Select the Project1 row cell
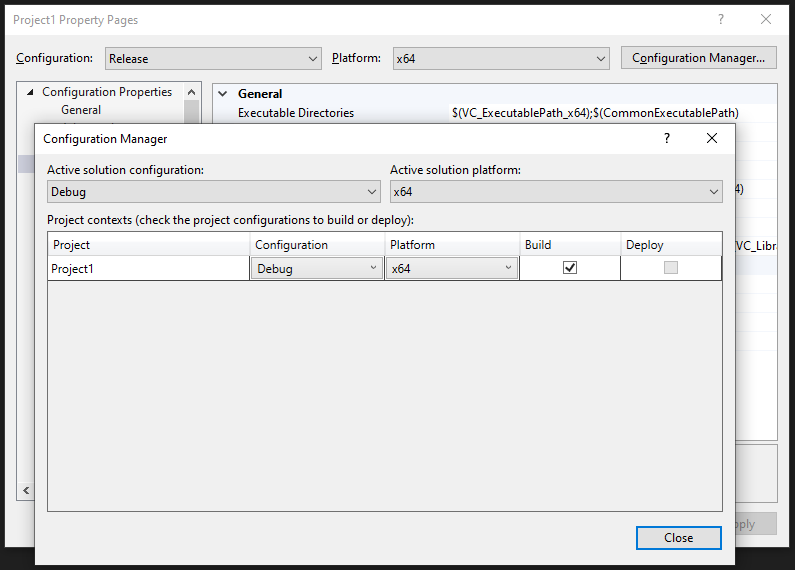 pos(148,268)
